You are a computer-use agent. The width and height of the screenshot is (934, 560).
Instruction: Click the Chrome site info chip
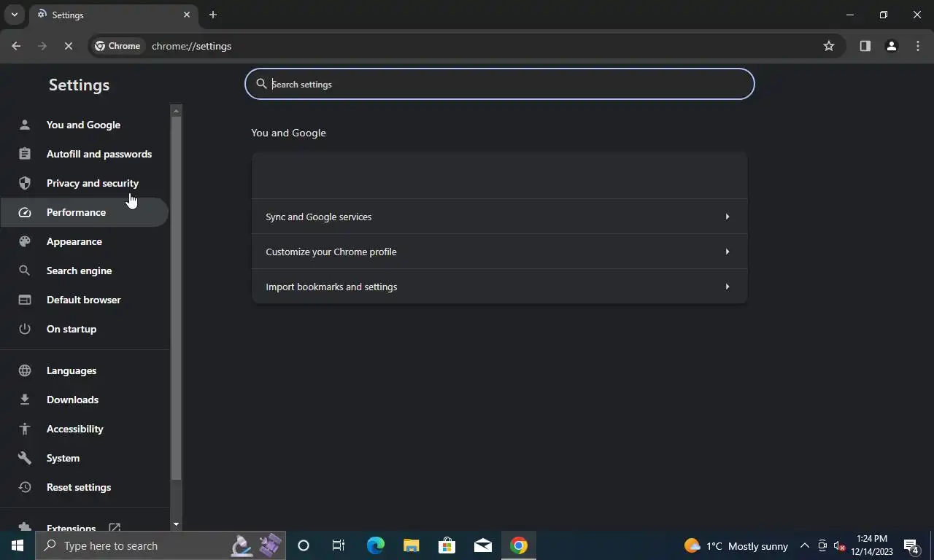pyautogui.click(x=117, y=46)
